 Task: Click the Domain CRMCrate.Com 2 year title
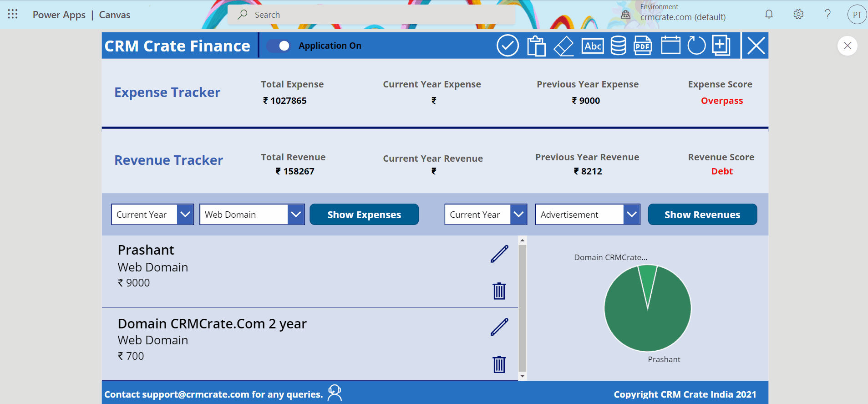(212, 324)
